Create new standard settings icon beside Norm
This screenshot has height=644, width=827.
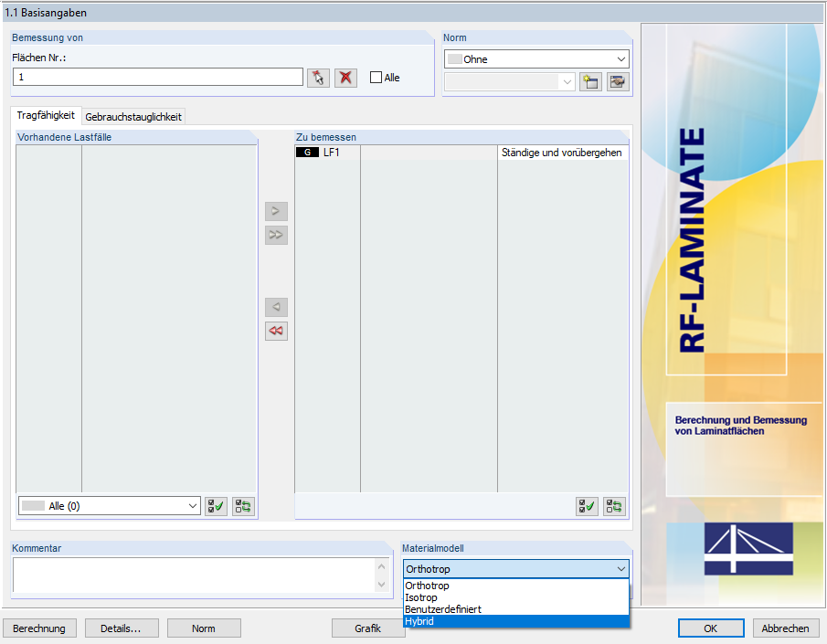(x=590, y=82)
